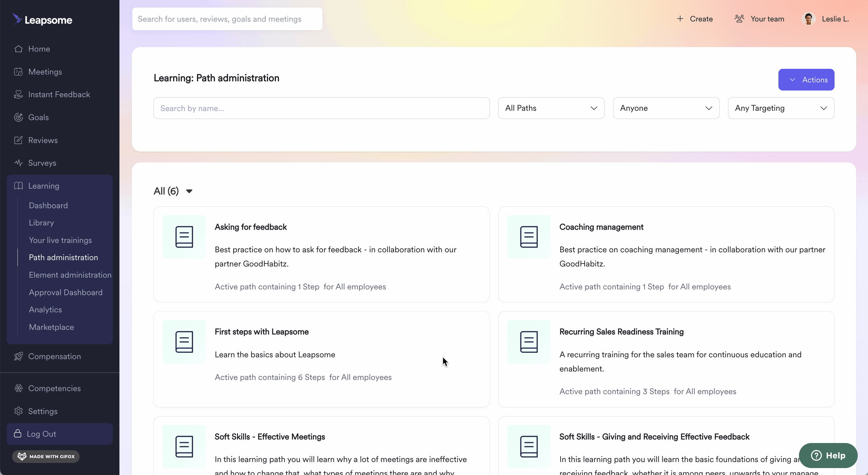Image resolution: width=868 pixels, height=475 pixels.
Task: Click the Log Out button
Action: tap(60, 434)
